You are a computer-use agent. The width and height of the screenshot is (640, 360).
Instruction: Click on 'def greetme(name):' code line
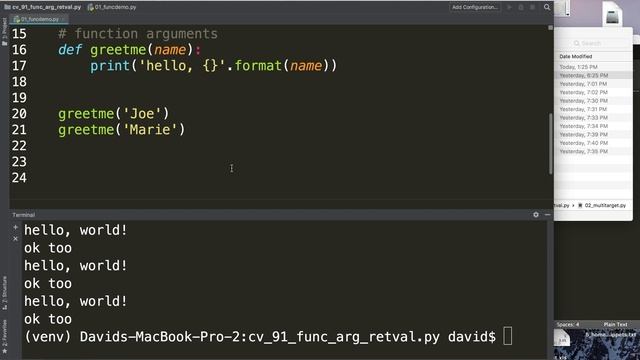coord(130,50)
